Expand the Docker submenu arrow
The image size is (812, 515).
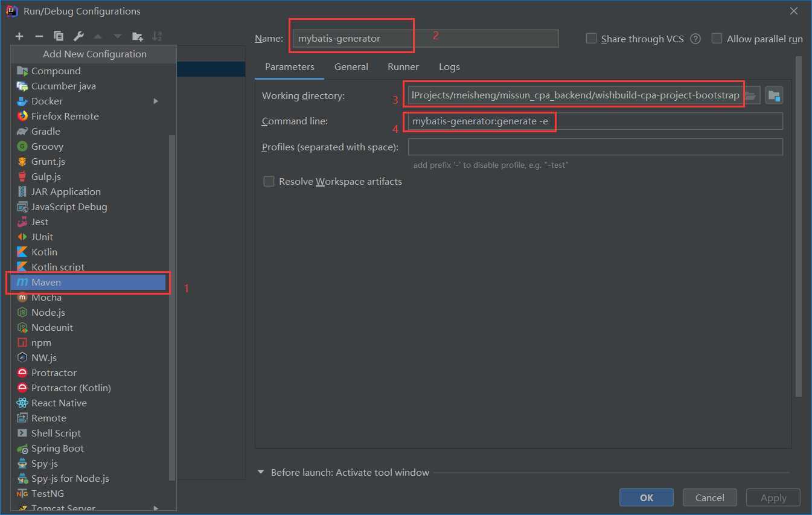tap(156, 101)
